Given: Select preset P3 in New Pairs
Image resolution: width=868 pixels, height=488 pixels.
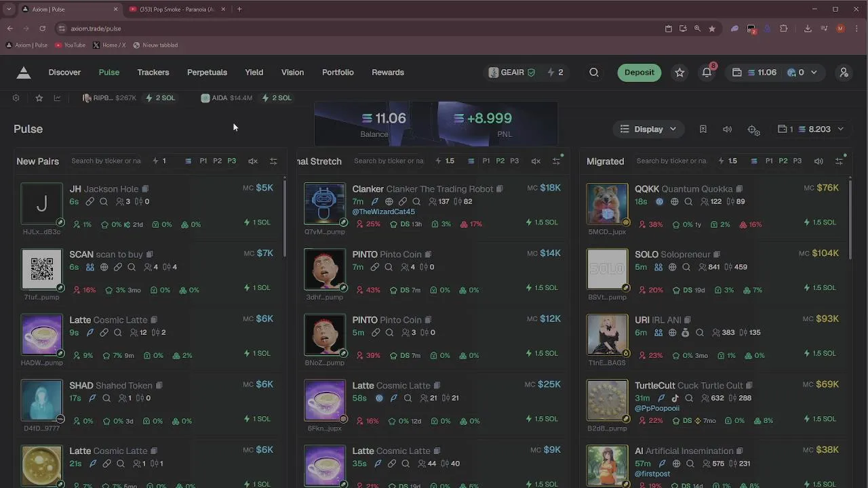Looking at the screenshot, I should click(x=232, y=161).
